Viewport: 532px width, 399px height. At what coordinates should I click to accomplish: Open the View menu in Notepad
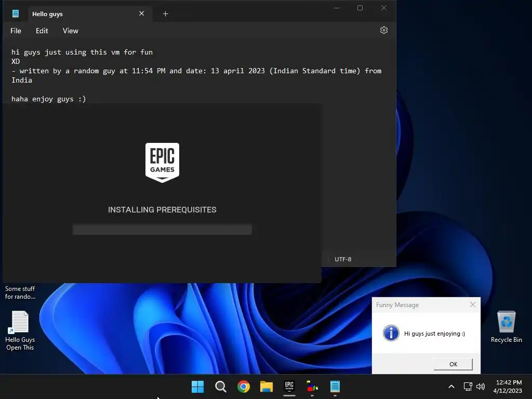click(70, 31)
